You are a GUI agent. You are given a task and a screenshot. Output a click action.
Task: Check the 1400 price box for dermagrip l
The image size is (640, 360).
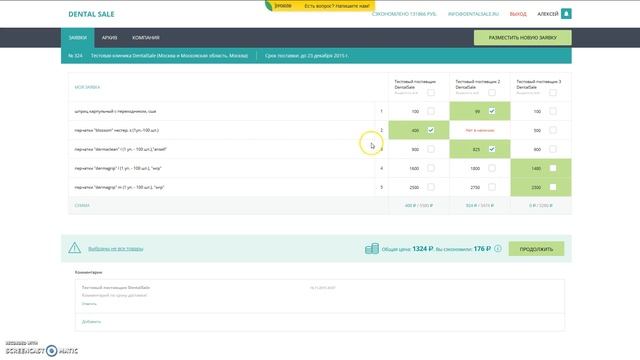point(553,168)
